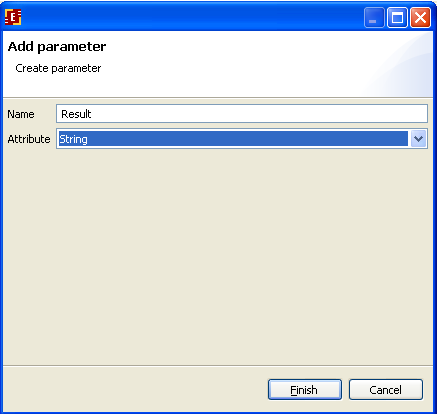Select the String text in Attribute combo box

73,139
